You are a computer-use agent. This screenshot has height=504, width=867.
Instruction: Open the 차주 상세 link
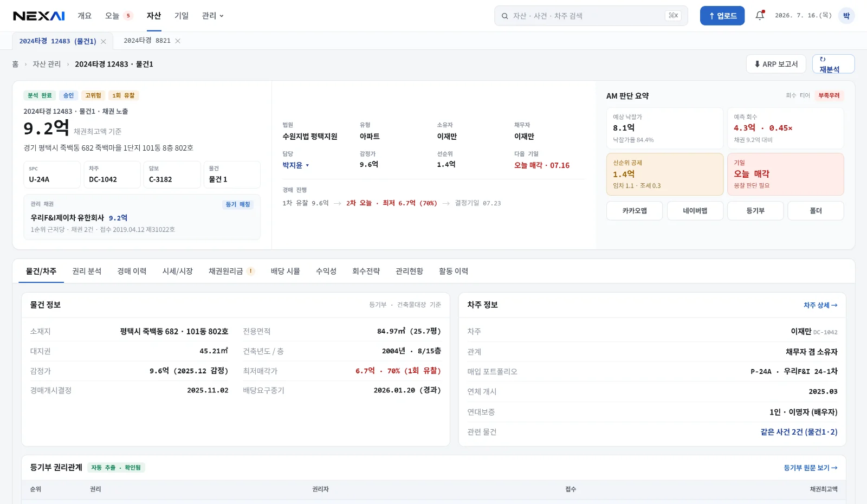pyautogui.click(x=820, y=305)
